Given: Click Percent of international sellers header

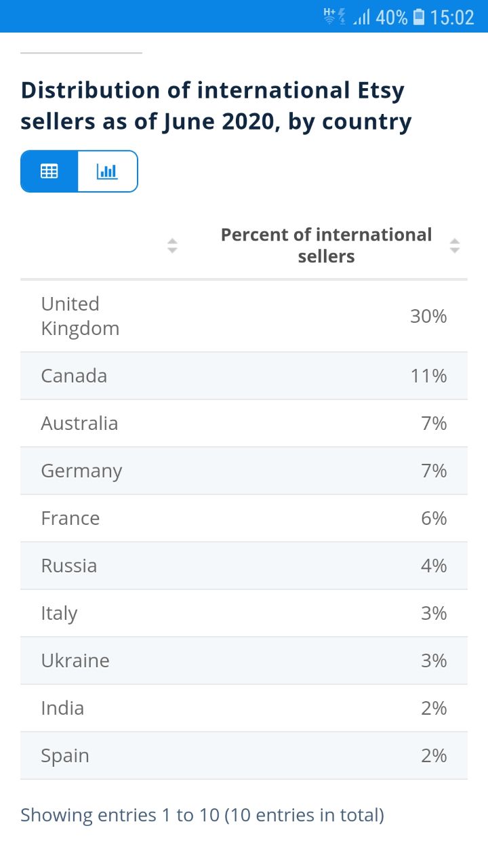Looking at the screenshot, I should point(326,245).
